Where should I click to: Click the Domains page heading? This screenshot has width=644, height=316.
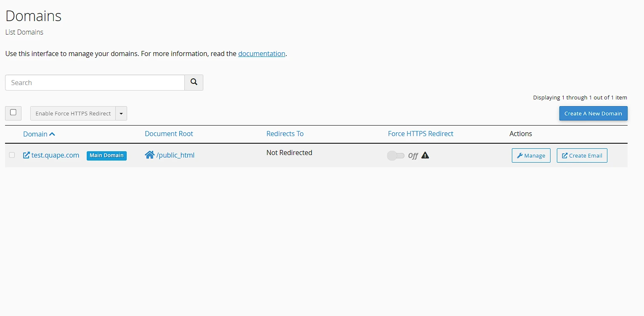click(x=33, y=16)
